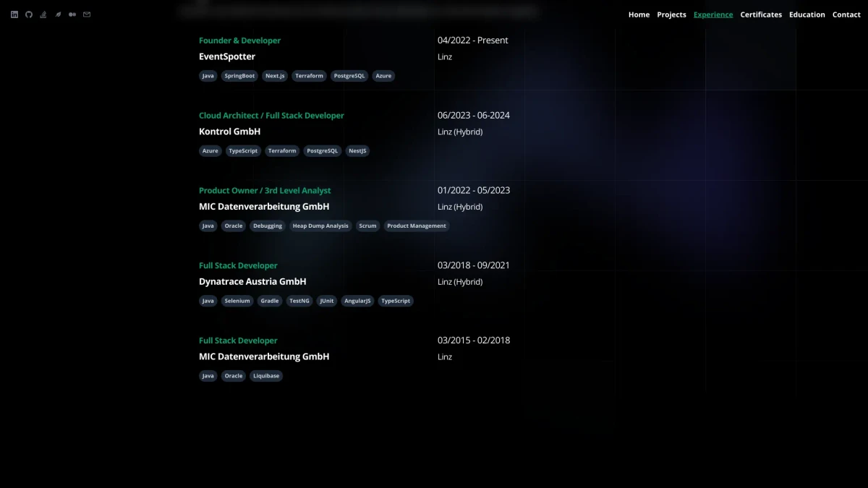Click Cloud Architect / Full Stack Developer title
The image size is (868, 488).
pos(271,116)
